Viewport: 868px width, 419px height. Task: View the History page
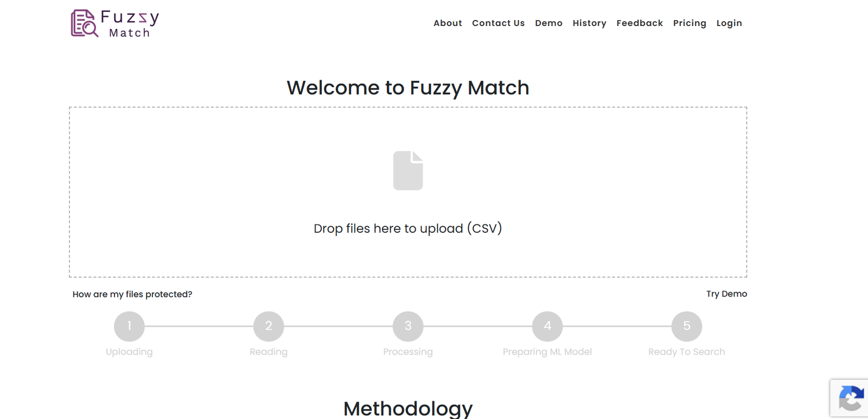(589, 23)
